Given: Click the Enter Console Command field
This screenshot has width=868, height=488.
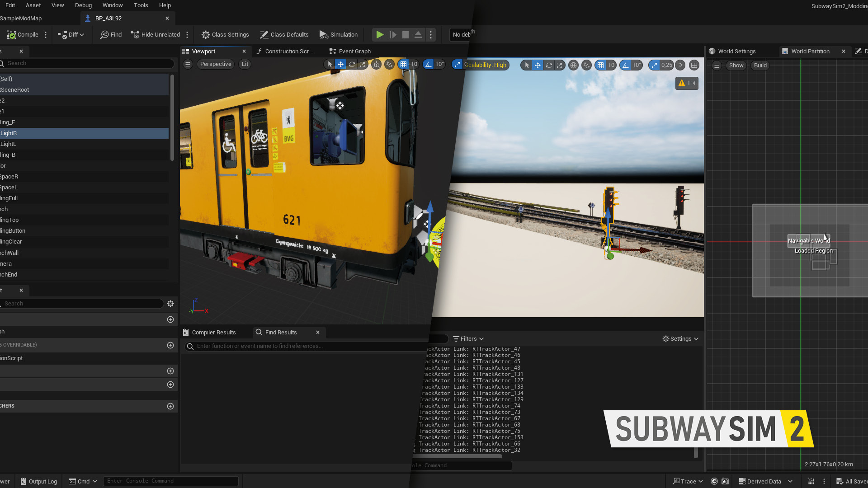Looking at the screenshot, I should tap(171, 481).
